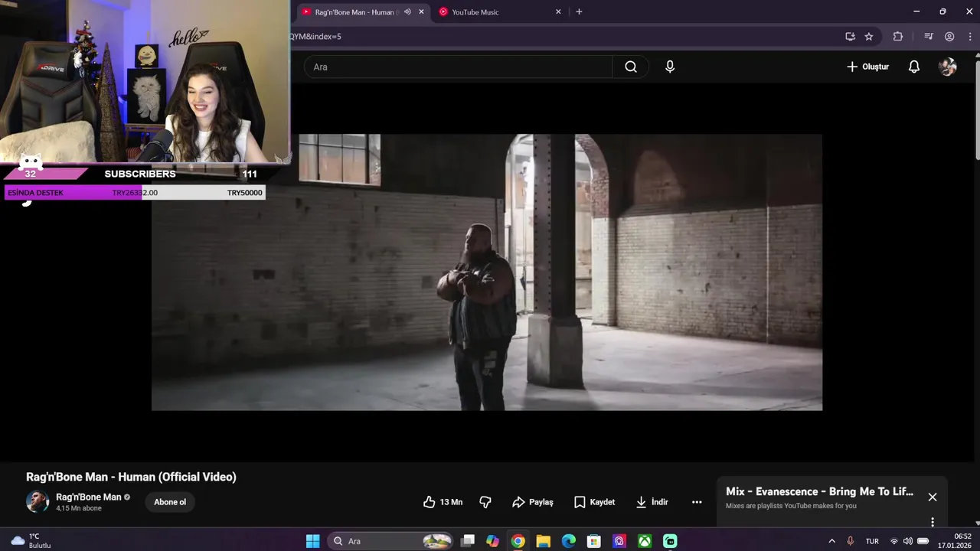Expand the hidden system tray icons chevron

coord(832,541)
